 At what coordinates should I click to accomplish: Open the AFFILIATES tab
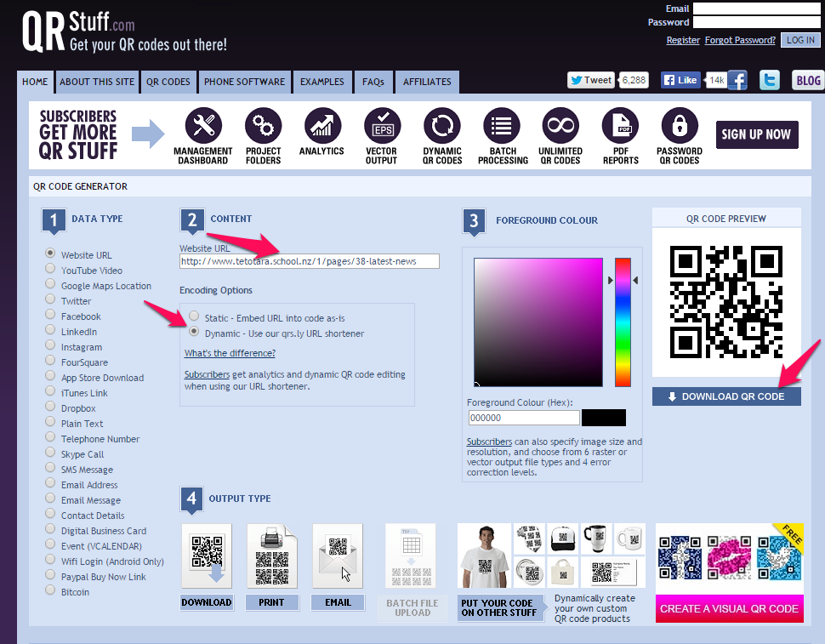point(427,82)
